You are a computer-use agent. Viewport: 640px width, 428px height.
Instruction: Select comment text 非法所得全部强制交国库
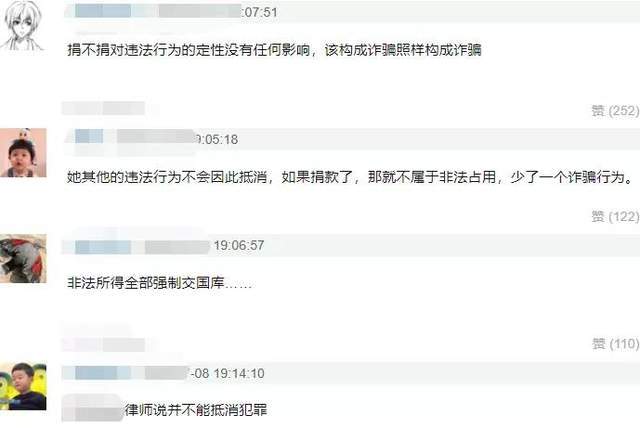point(146,283)
